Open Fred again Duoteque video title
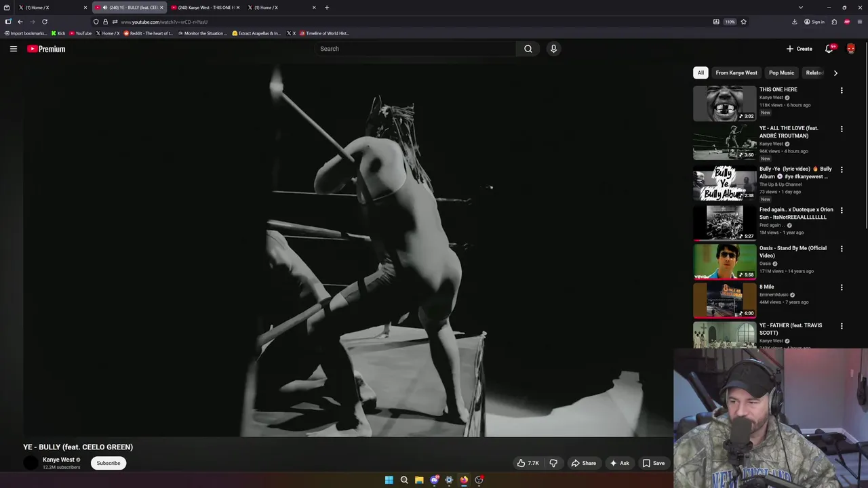 (x=796, y=213)
